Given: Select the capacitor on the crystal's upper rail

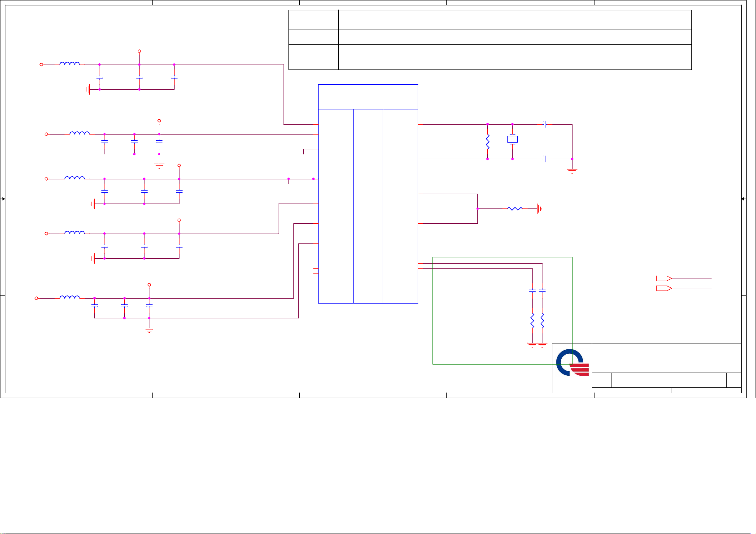Looking at the screenshot, I should 544,124.
